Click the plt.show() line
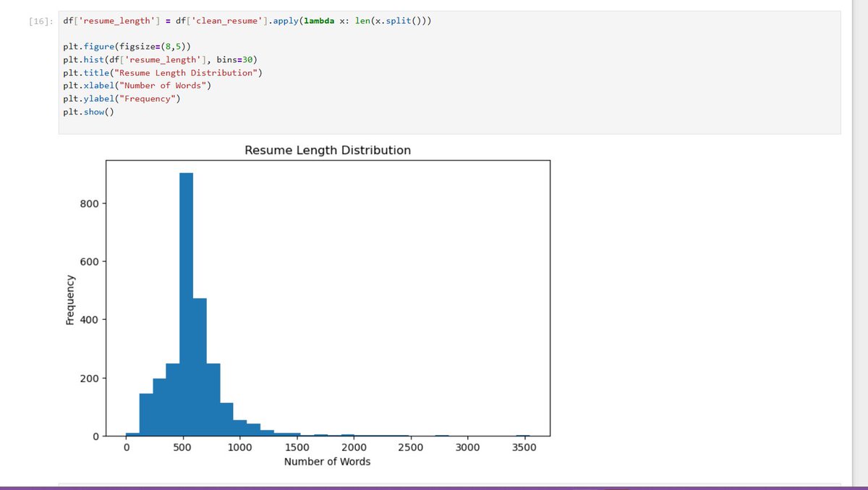 (x=88, y=111)
